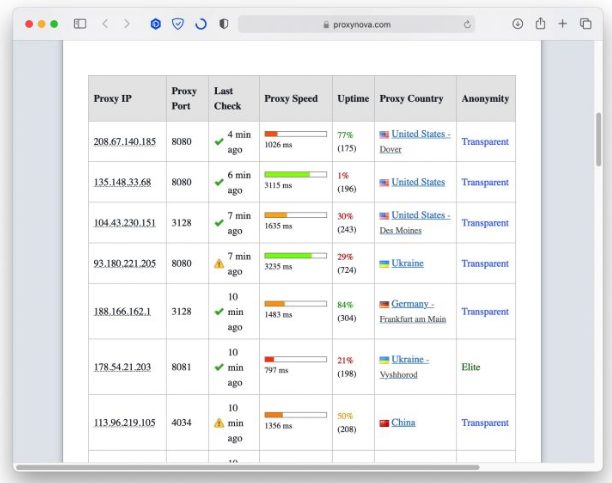Screen dimensions: 612x483
Task: Open Germany - Frankfurt am Main link
Action: pos(413,311)
